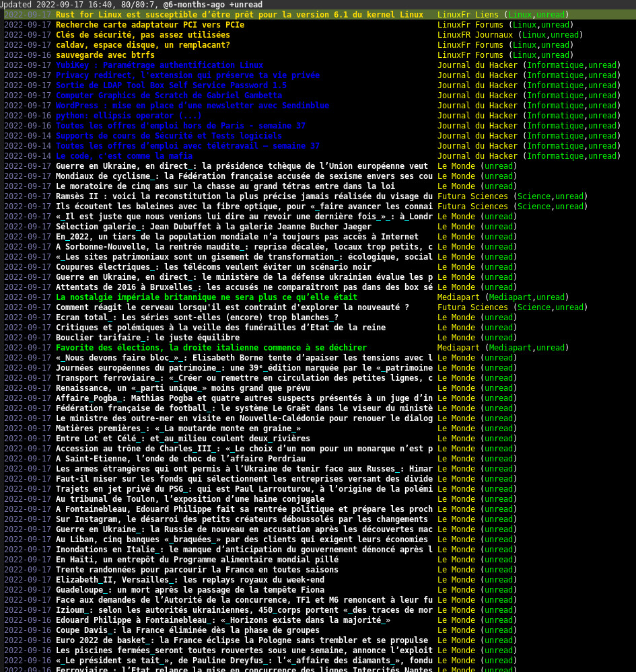The image size is (636, 672).
Task: Open "Au tribunal de Toulon" entry
Action: pyautogui.click(x=190, y=499)
